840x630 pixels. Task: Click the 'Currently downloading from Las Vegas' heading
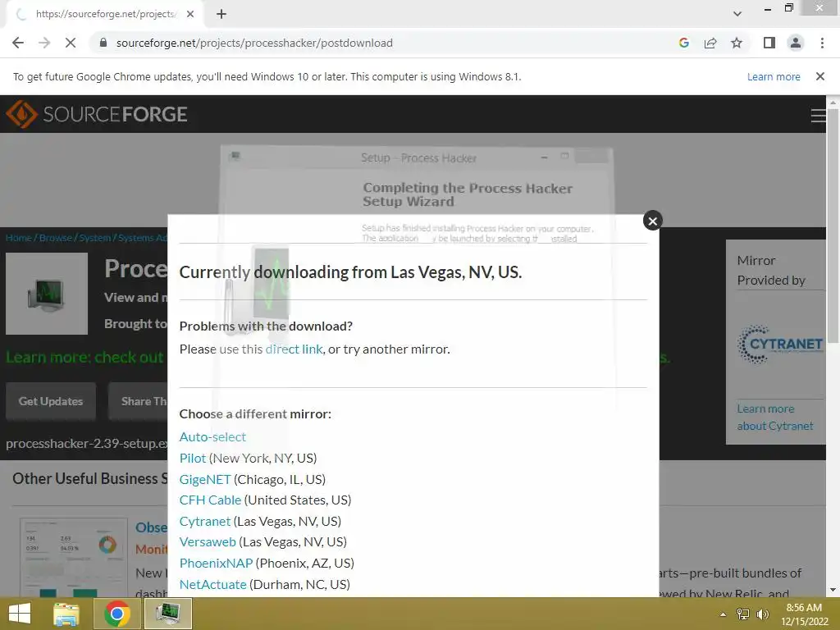click(350, 272)
